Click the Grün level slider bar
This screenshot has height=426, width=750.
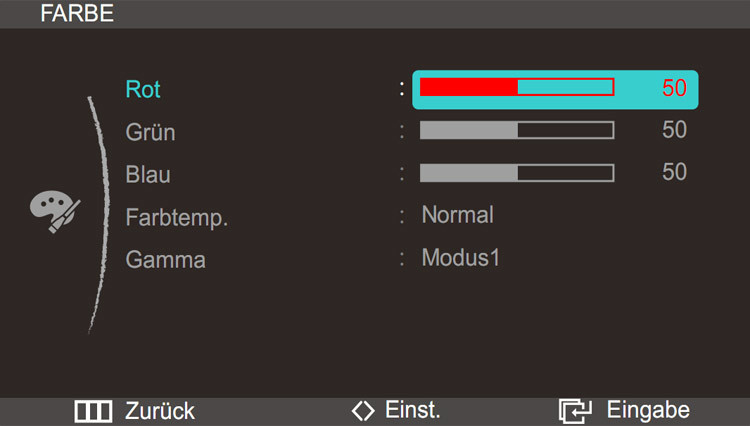(x=517, y=130)
